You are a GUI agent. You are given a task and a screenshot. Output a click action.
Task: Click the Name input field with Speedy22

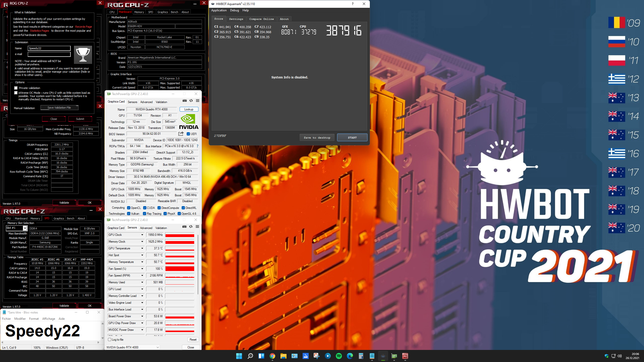click(x=49, y=48)
